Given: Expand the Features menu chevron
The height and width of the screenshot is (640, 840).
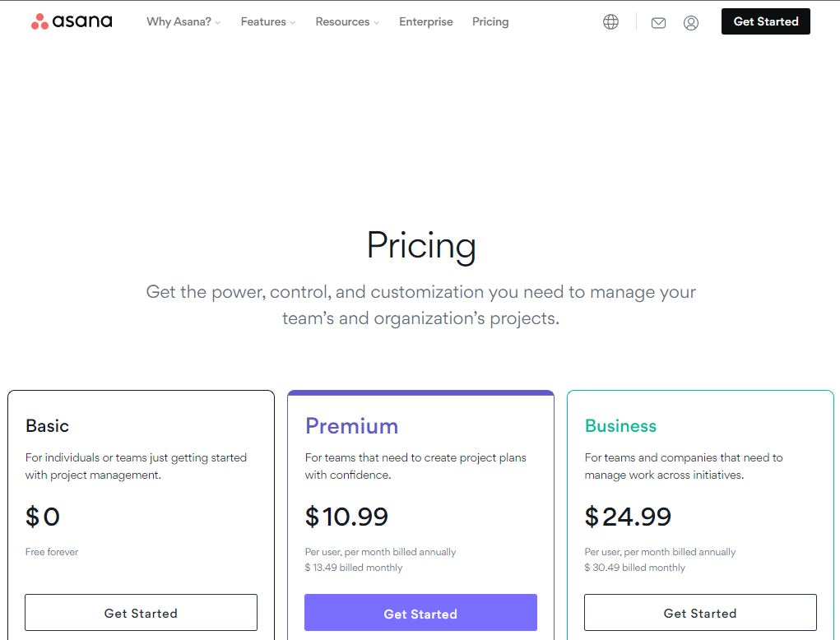Looking at the screenshot, I should coord(293,22).
